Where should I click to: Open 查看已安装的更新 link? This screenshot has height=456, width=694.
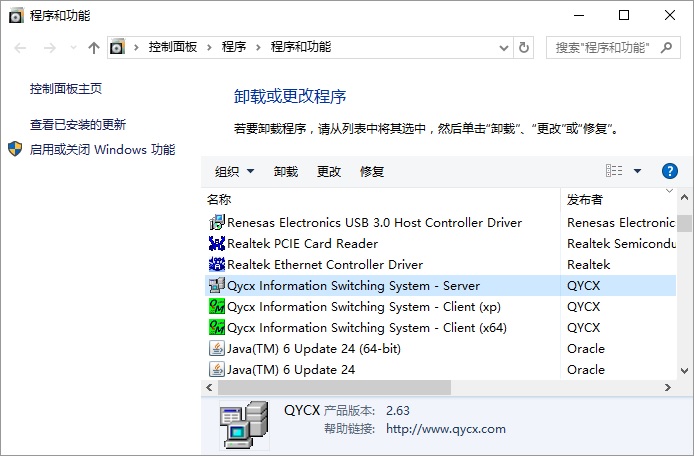click(78, 124)
